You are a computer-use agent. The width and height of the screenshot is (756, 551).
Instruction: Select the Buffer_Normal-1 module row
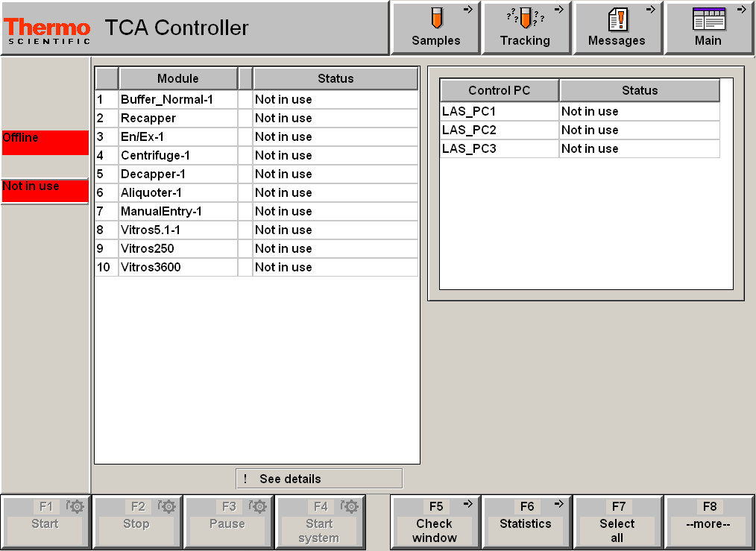[x=256, y=99]
